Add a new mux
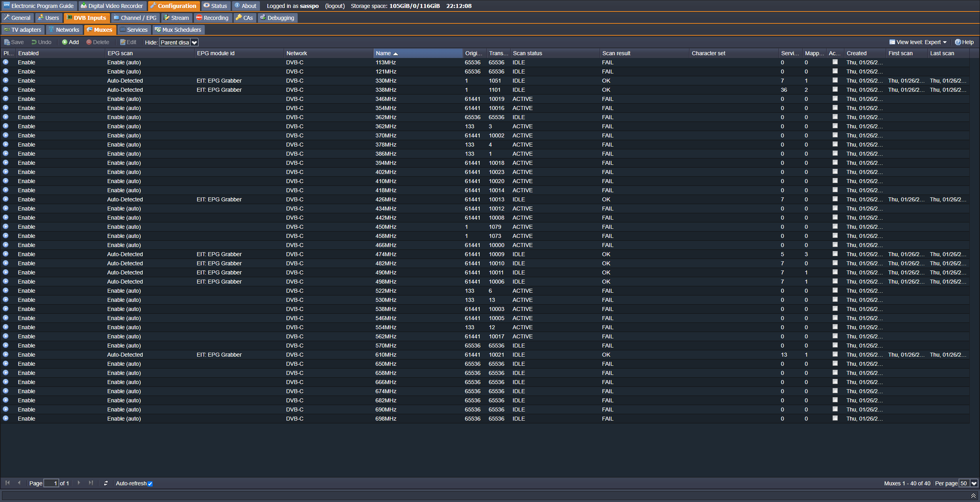This screenshot has height=502, width=980. click(70, 42)
